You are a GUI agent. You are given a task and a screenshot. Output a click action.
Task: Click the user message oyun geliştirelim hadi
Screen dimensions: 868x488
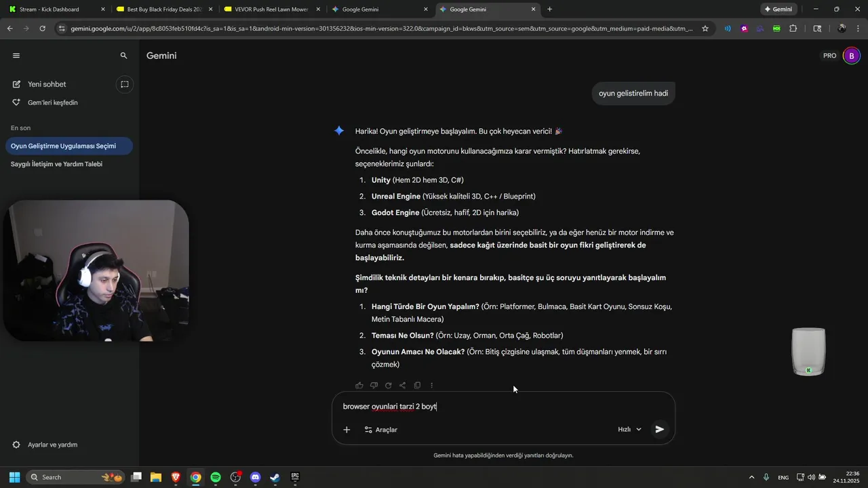pos(633,94)
